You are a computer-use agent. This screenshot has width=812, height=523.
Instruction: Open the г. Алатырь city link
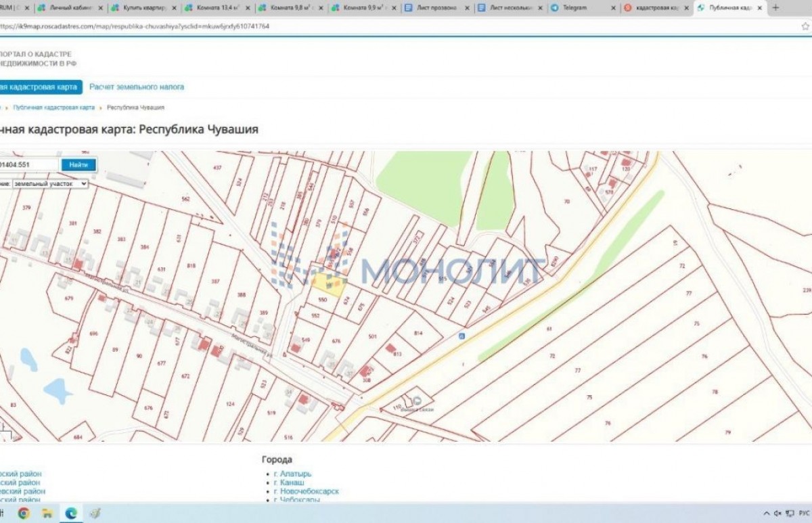(292, 474)
